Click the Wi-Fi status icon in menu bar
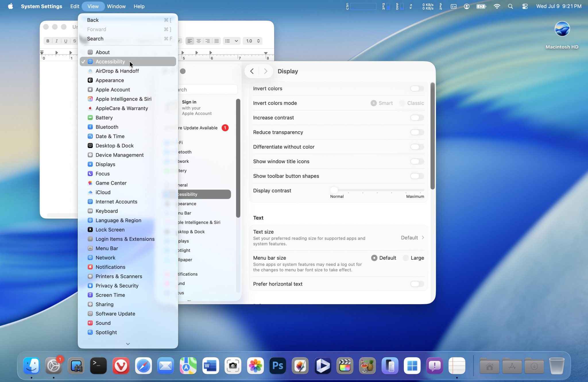 click(497, 6)
